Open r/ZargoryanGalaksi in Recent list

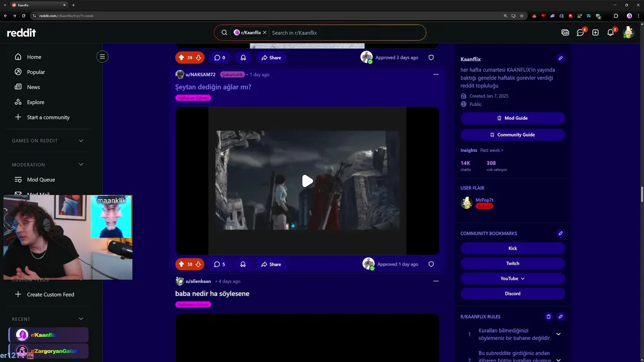tap(49, 351)
